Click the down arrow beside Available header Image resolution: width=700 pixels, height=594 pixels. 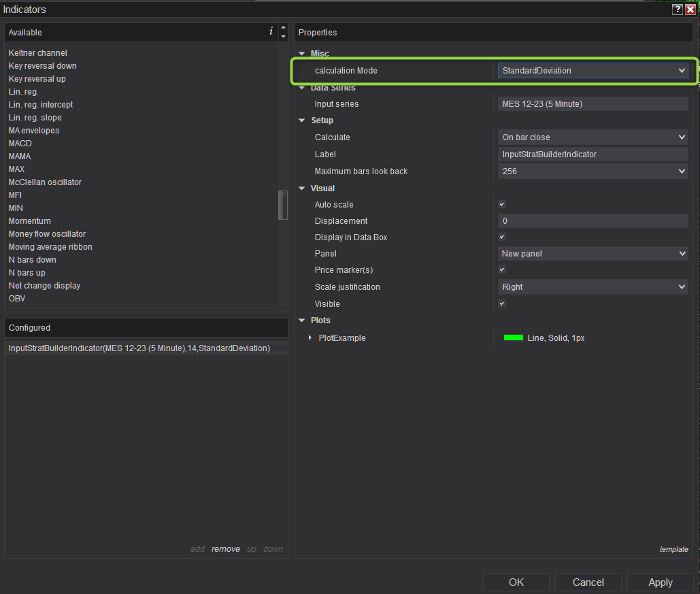[283, 37]
